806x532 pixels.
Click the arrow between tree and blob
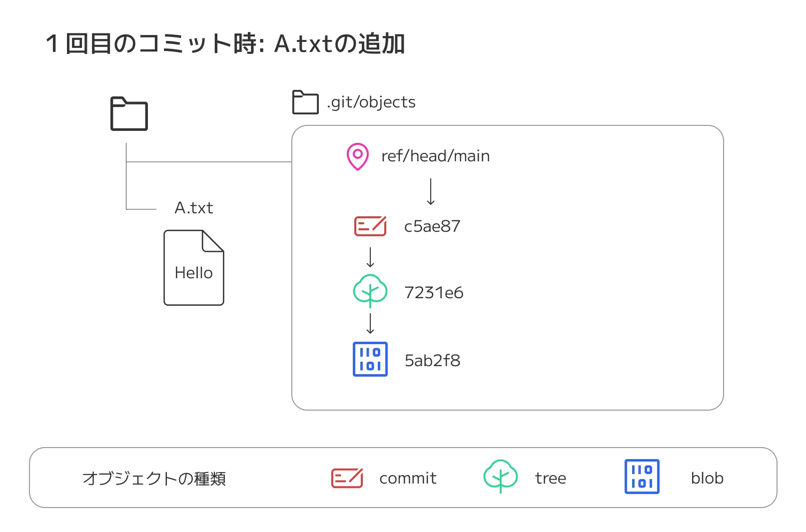(370, 323)
